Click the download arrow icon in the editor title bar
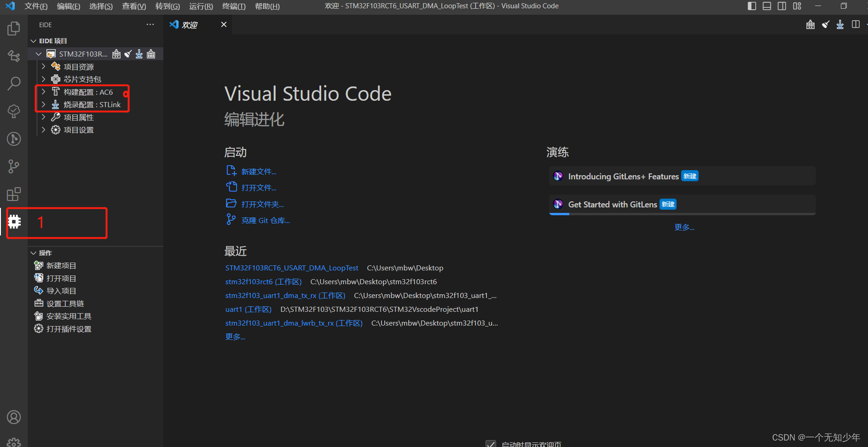868x447 pixels. pos(840,24)
